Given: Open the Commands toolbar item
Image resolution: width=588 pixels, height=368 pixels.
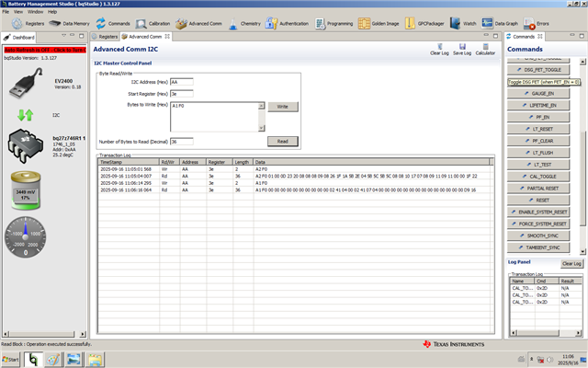Looking at the screenshot, I should 113,24.
